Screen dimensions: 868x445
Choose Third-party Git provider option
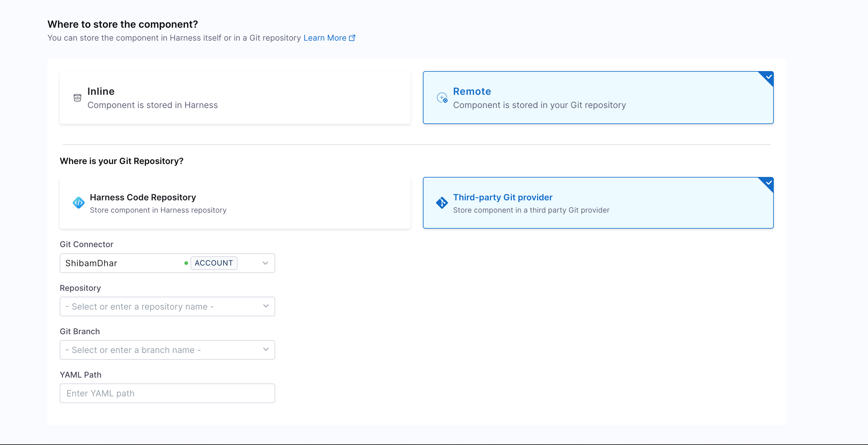click(x=598, y=203)
